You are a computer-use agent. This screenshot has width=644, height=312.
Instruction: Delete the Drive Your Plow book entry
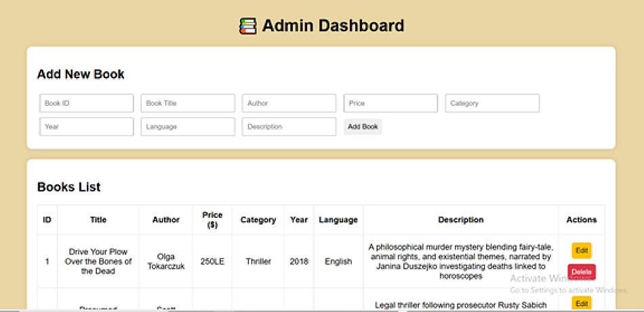[x=582, y=272]
